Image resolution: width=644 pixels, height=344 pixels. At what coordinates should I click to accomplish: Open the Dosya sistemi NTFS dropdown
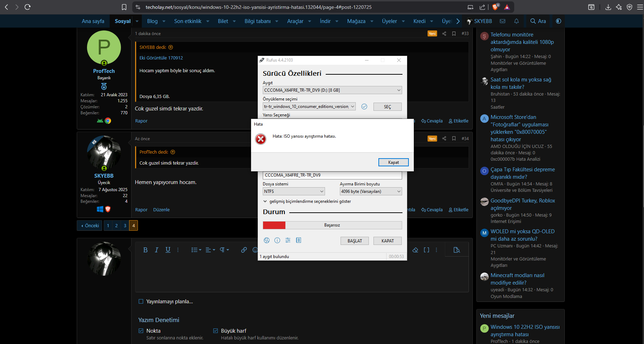coord(294,191)
